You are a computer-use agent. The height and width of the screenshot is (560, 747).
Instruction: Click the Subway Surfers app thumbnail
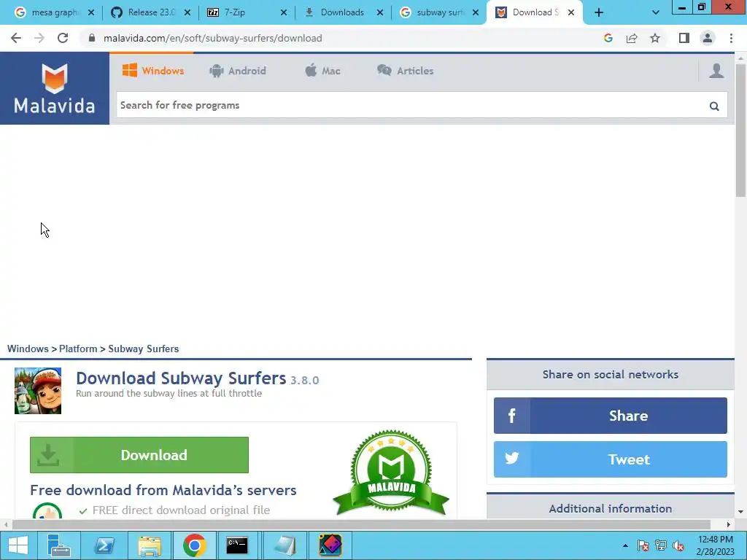38,391
